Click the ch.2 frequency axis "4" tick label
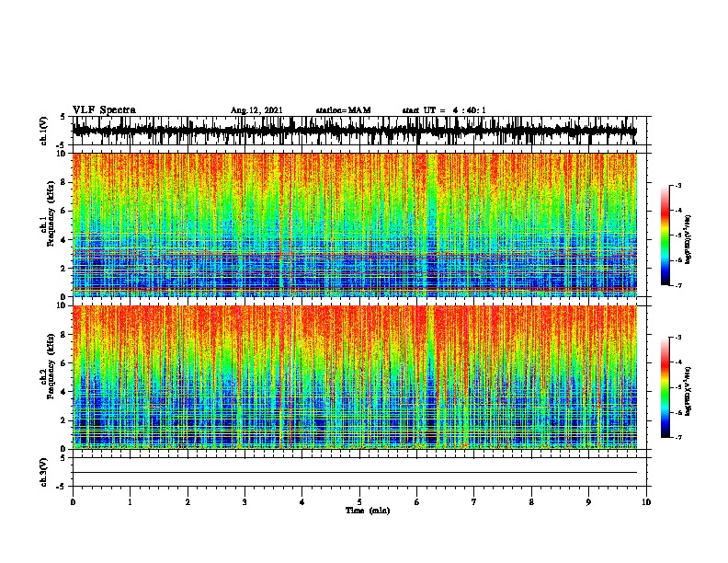 click(64, 392)
